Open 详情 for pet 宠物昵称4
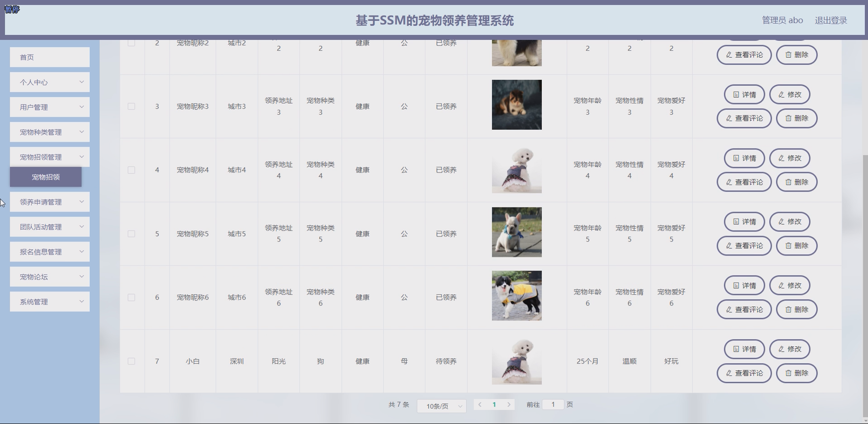 point(744,158)
